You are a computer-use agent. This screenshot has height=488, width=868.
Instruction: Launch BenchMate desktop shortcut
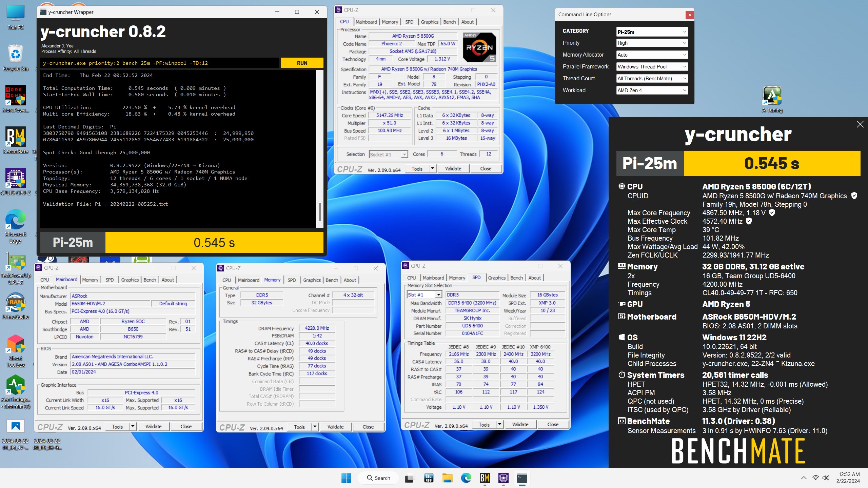pyautogui.click(x=16, y=140)
